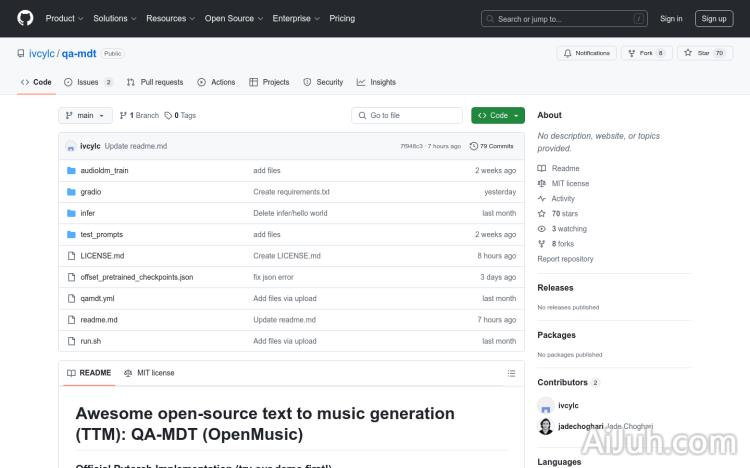Image resolution: width=750 pixels, height=468 pixels.
Task: Click the 'Create requirements.txt' commit message
Action: (x=291, y=192)
